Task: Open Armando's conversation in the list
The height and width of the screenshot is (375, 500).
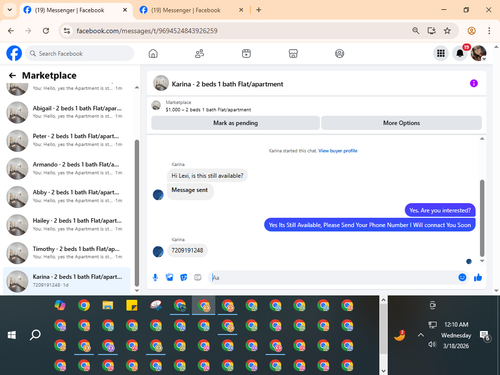Action: [x=67, y=169]
